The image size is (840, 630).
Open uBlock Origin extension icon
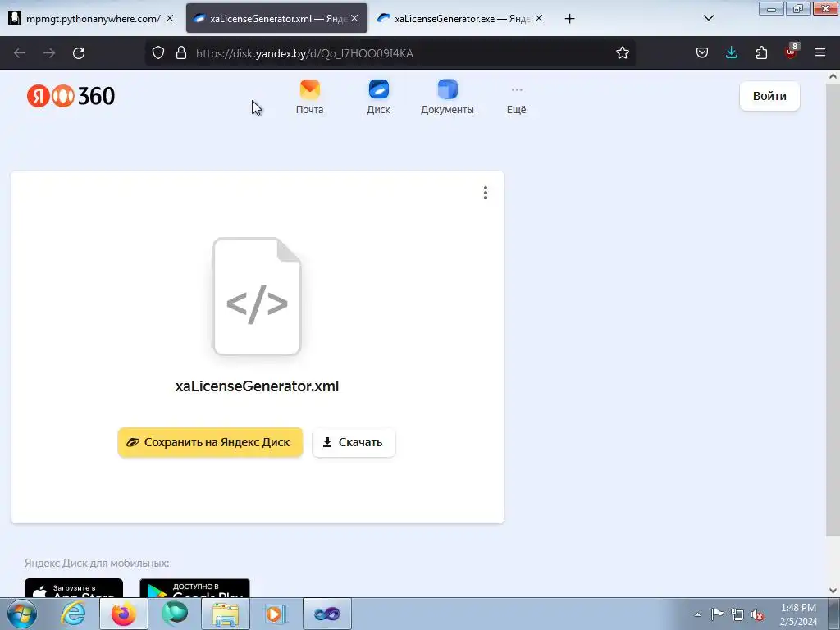click(792, 52)
